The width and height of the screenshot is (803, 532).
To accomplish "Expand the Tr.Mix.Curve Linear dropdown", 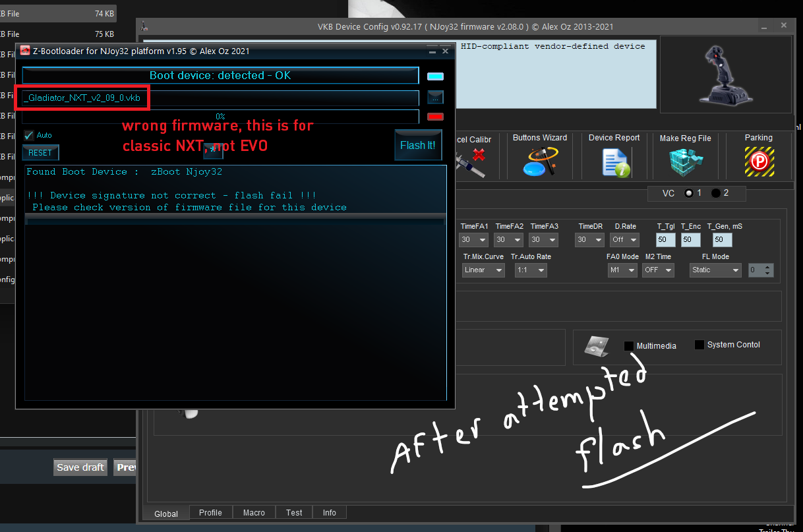I will coord(483,270).
